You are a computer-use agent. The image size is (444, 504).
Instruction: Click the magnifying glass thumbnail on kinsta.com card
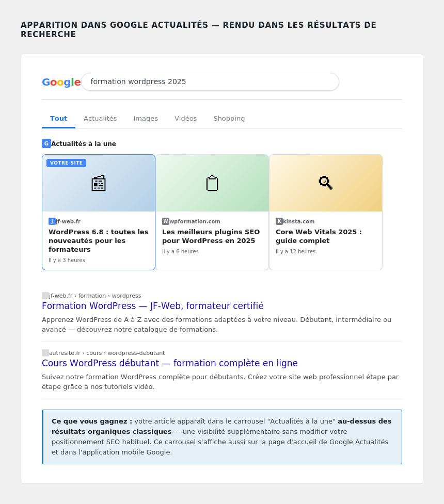(x=326, y=183)
